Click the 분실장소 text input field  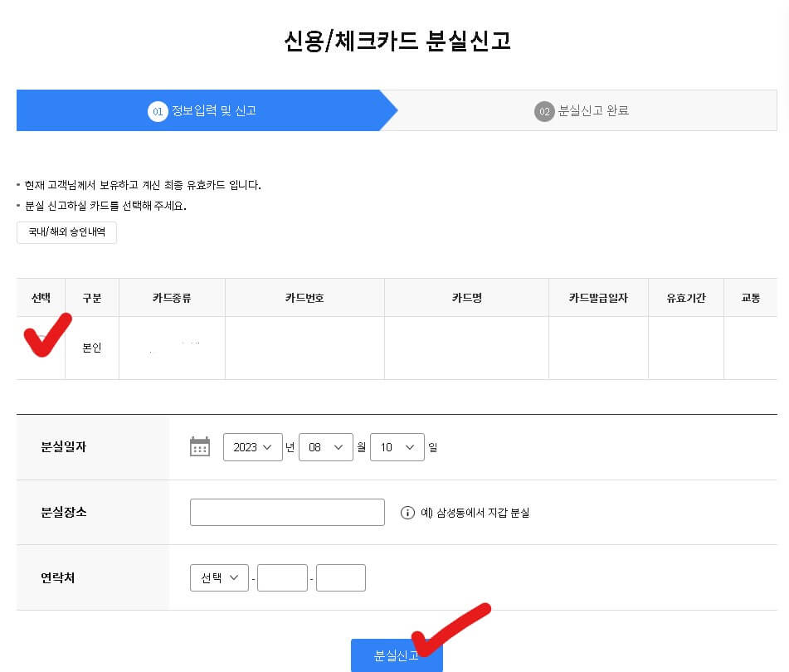[287, 512]
